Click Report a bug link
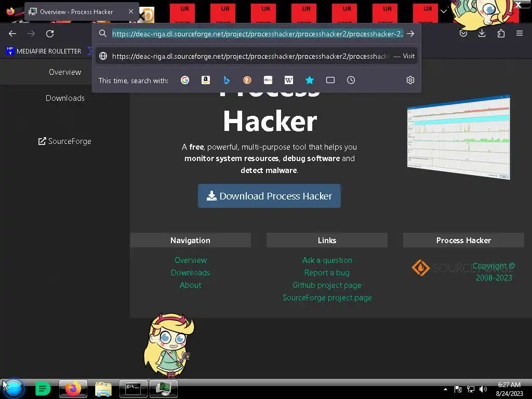This screenshot has width=532, height=399. 327,273
